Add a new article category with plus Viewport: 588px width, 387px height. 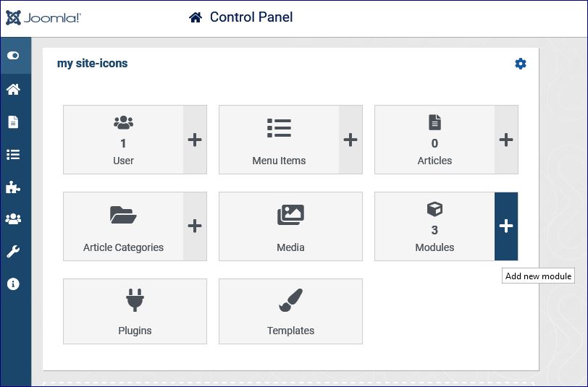tap(195, 226)
